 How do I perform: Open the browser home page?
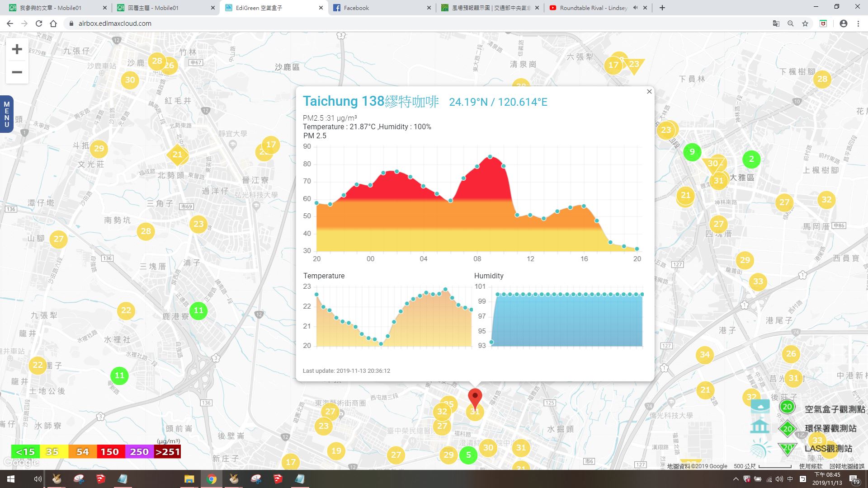(x=53, y=23)
